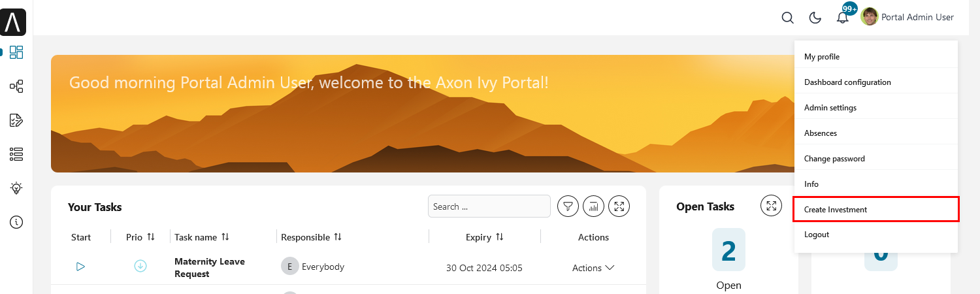Screen dimensions: 980x294
Task: Open Admin settings menu item
Action: (x=876, y=108)
